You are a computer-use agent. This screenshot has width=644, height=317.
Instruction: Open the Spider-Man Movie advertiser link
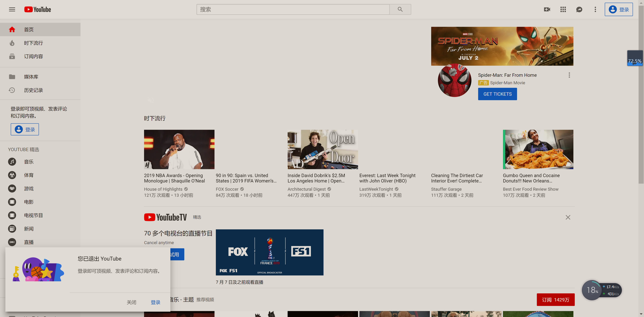507,83
